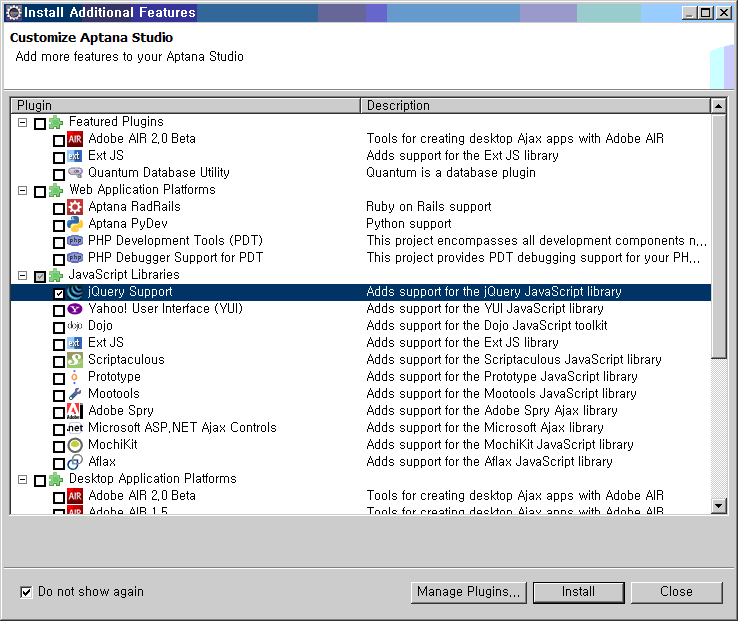
Task: Select the Adobe Spry row text
Action: [x=121, y=411]
